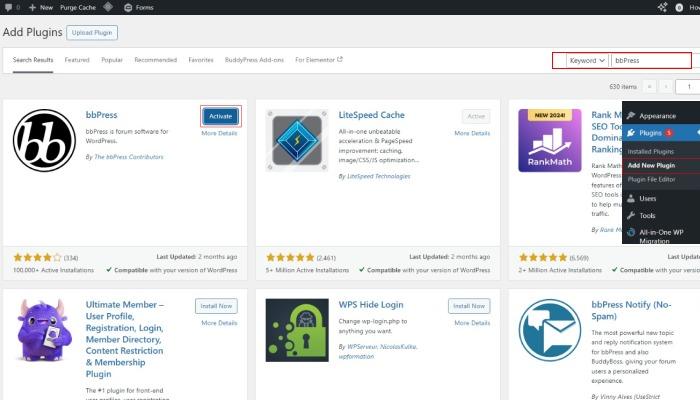Click the Plugins update count badge
Image resolution: width=700 pixels, height=400 pixels.
coord(669,133)
